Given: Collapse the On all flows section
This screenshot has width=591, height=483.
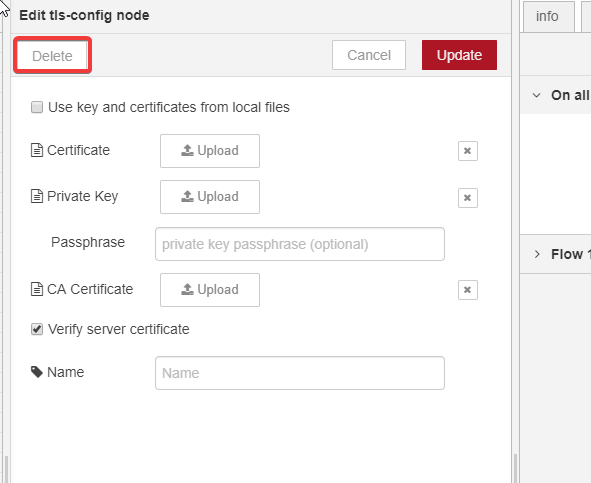Looking at the screenshot, I should point(536,95).
